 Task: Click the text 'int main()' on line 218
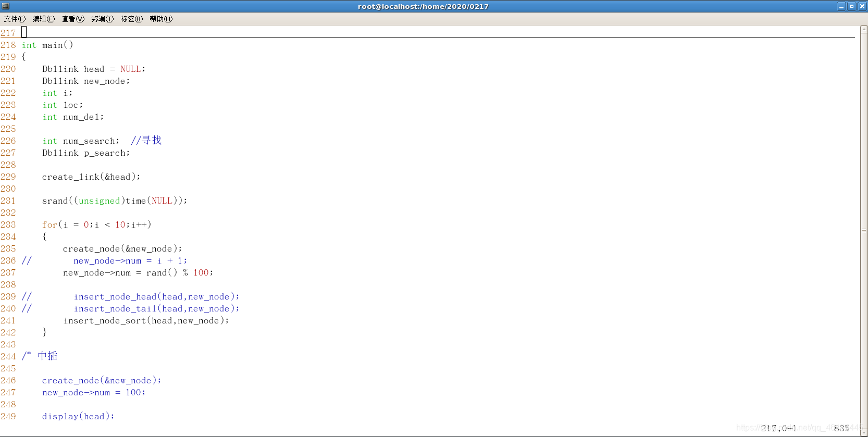(x=47, y=45)
